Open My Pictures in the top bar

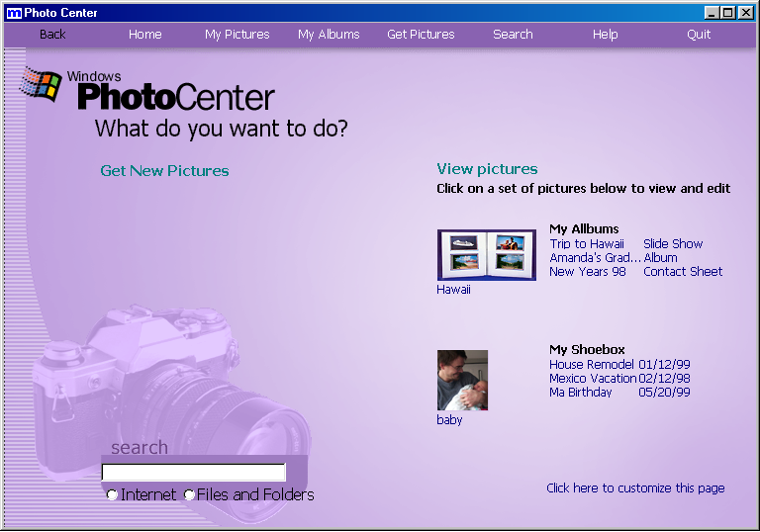click(x=237, y=35)
